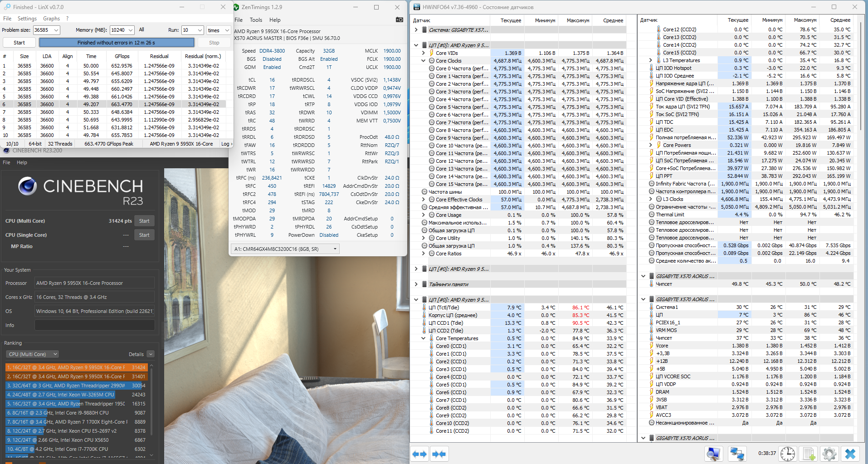868x464 pixels.
Task: Expand L3 Temperatures in HWiNFO
Action: click(650, 60)
